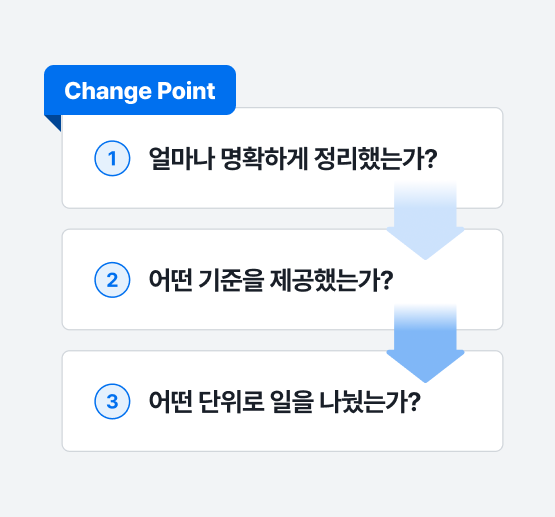Image resolution: width=555 pixels, height=517 pixels.
Task: Click the word 제공했는가 in the second card
Action: tap(325, 280)
